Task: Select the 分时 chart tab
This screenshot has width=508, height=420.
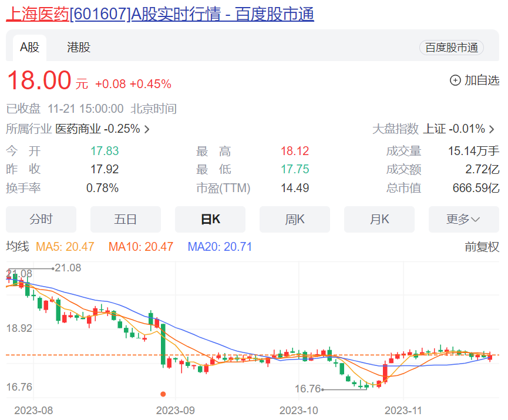Action: [41, 219]
